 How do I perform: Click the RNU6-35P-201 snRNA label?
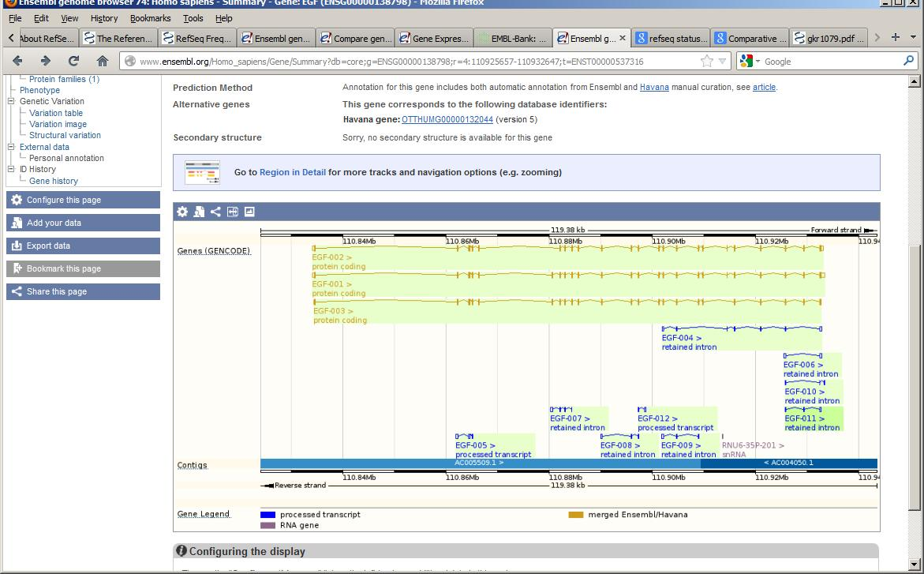753,445
